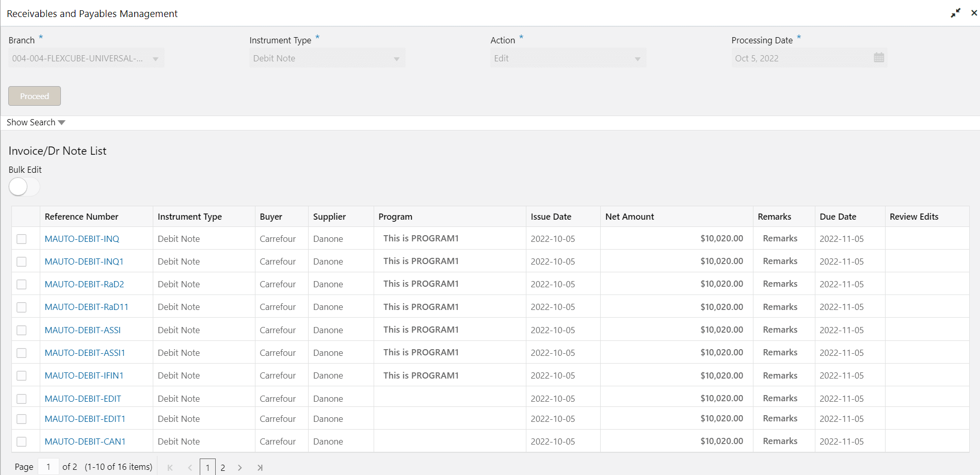Go to the previous page of results
The width and height of the screenshot is (980, 475).
coord(190,467)
